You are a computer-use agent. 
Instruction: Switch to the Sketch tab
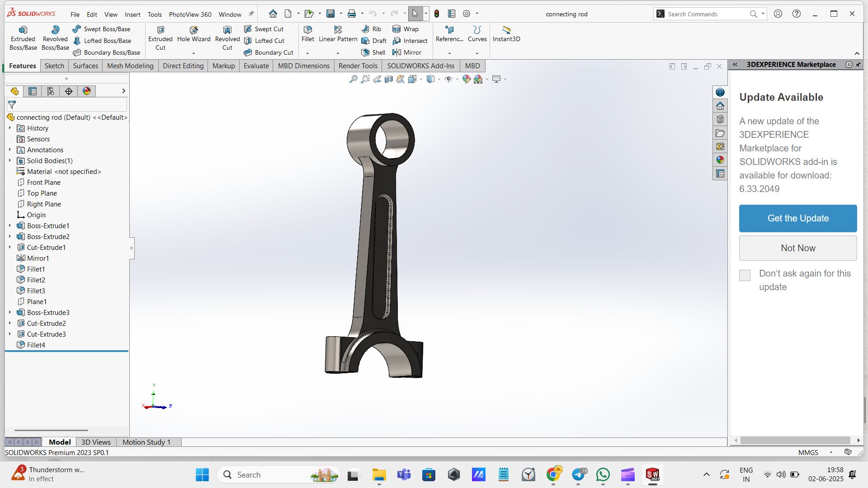pos(54,66)
